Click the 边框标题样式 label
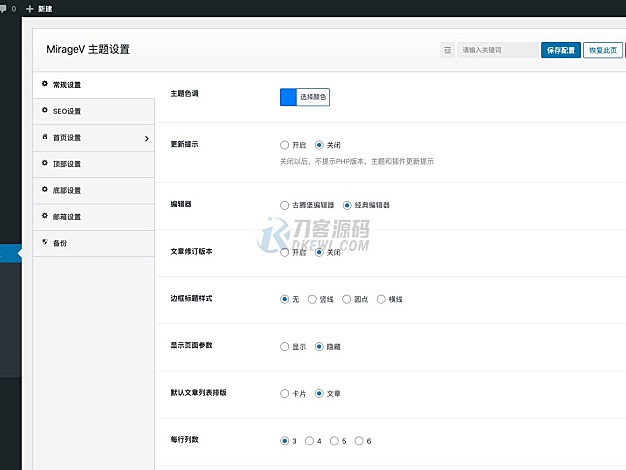 click(x=191, y=298)
